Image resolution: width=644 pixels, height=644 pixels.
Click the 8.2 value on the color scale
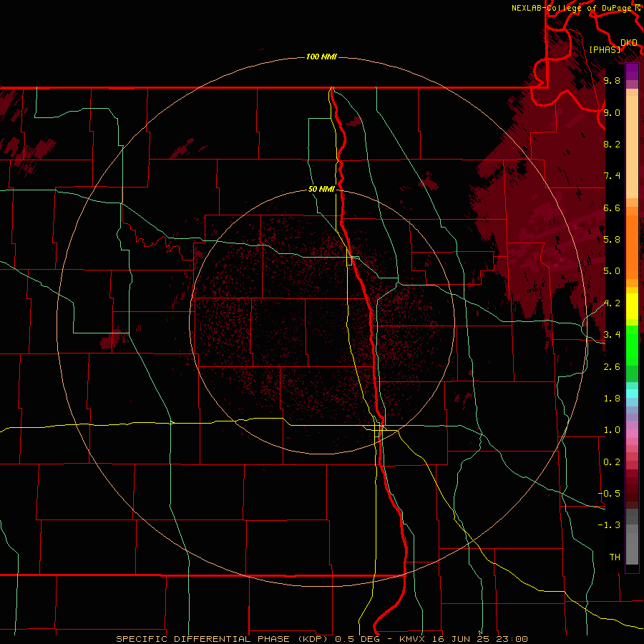click(612, 144)
